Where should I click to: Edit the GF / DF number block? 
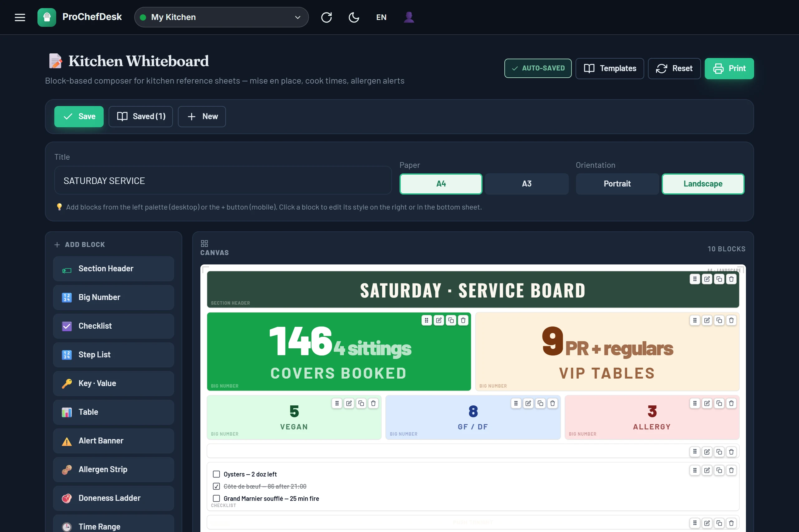(x=528, y=404)
